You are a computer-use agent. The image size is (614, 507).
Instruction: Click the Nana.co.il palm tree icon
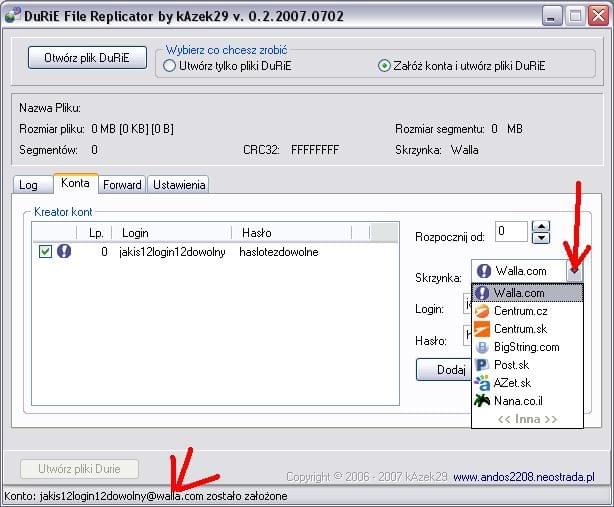tap(482, 401)
